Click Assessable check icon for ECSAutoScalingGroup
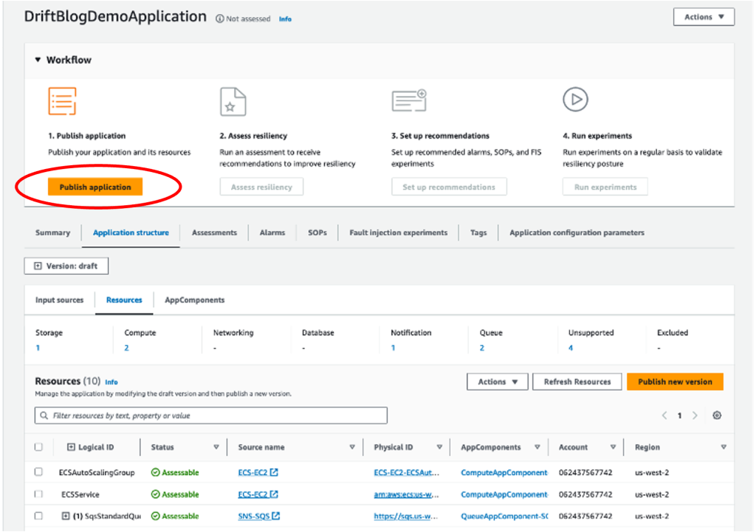Screen dimensions: 756x532 click(155, 472)
